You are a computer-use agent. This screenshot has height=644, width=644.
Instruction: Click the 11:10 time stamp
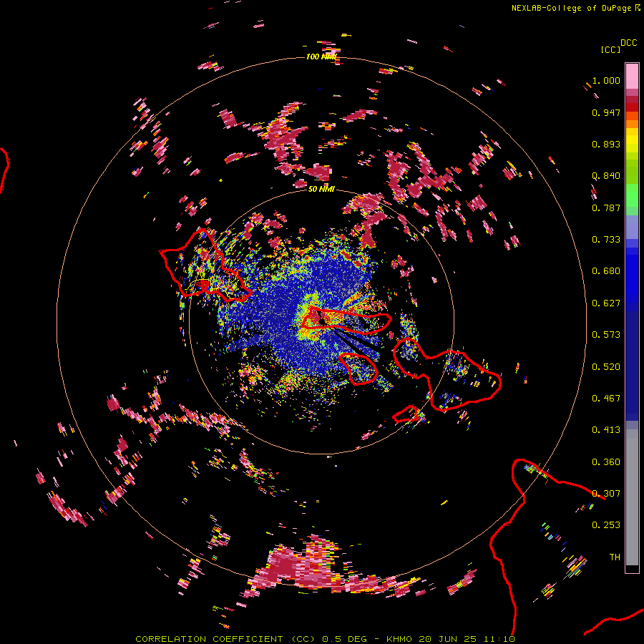coord(499,639)
